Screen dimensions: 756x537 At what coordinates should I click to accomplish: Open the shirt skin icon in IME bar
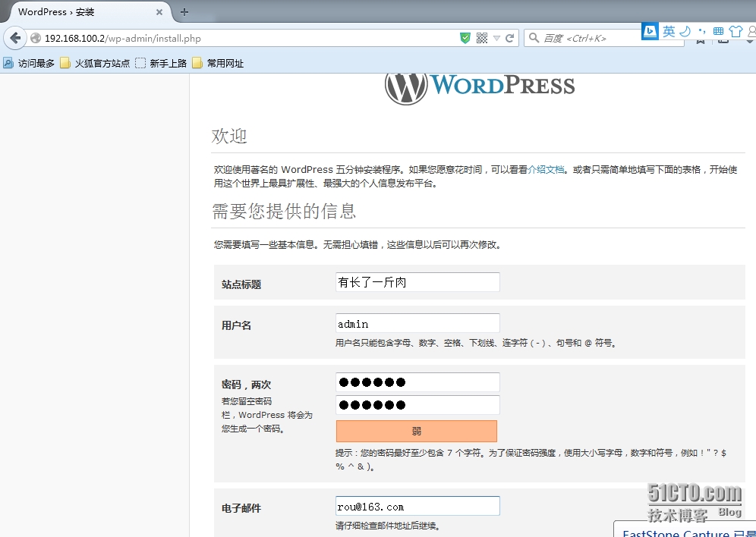point(736,32)
